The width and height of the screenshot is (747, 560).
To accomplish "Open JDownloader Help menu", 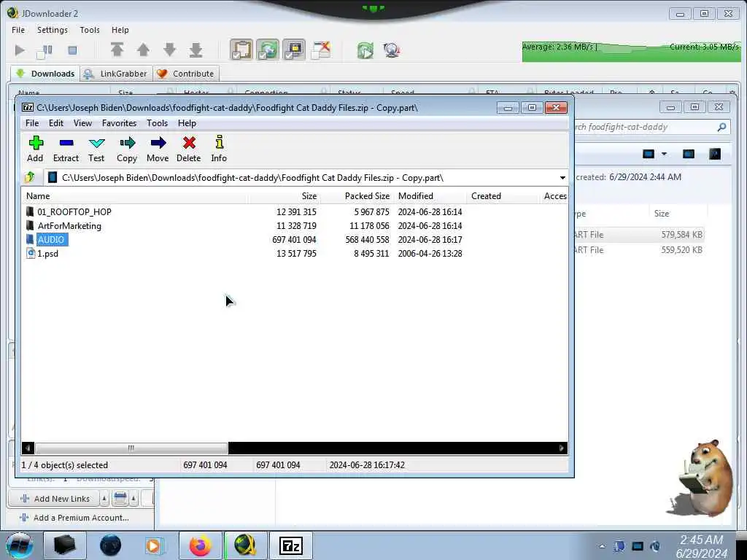I will click(120, 29).
